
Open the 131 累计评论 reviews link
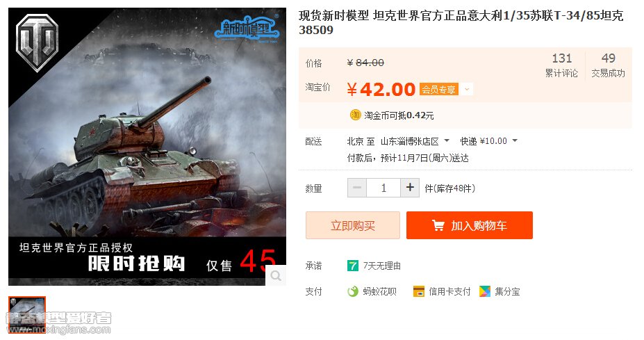coord(561,65)
